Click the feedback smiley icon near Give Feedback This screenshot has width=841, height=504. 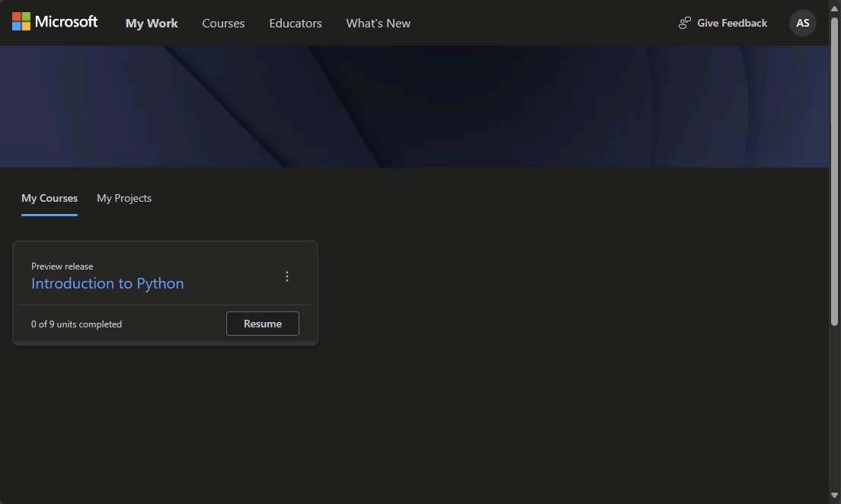[684, 23]
